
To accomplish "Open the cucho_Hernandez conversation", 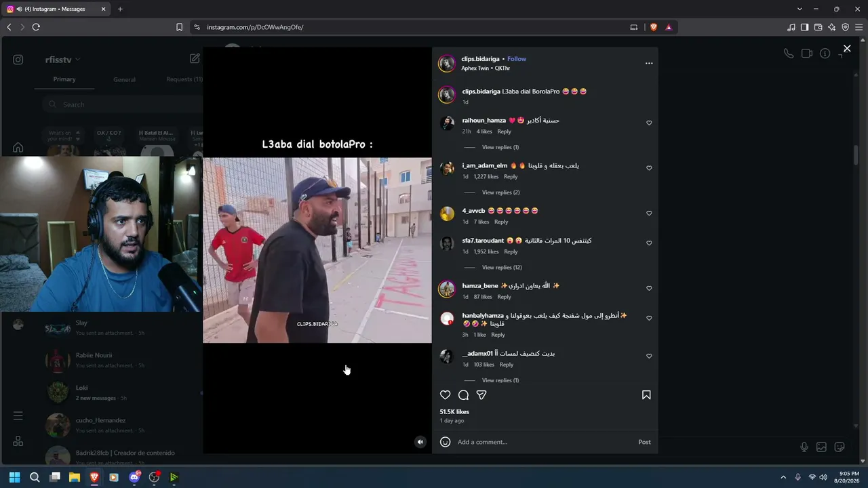I will click(122, 425).
